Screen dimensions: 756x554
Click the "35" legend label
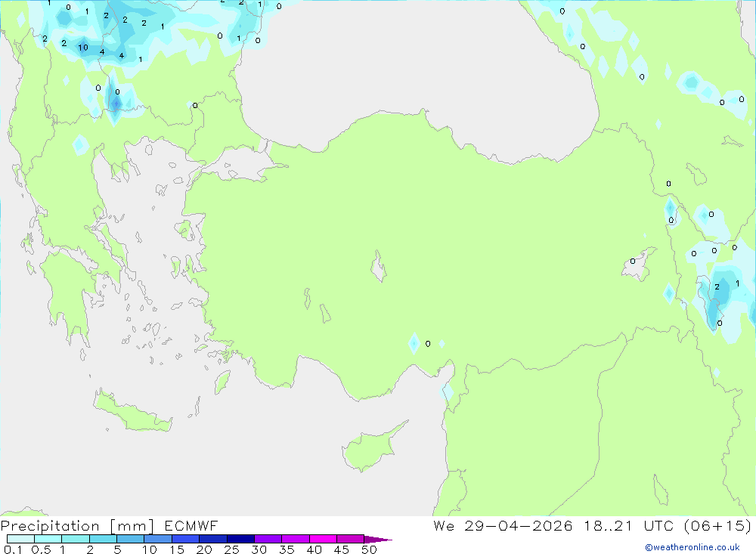point(287,549)
